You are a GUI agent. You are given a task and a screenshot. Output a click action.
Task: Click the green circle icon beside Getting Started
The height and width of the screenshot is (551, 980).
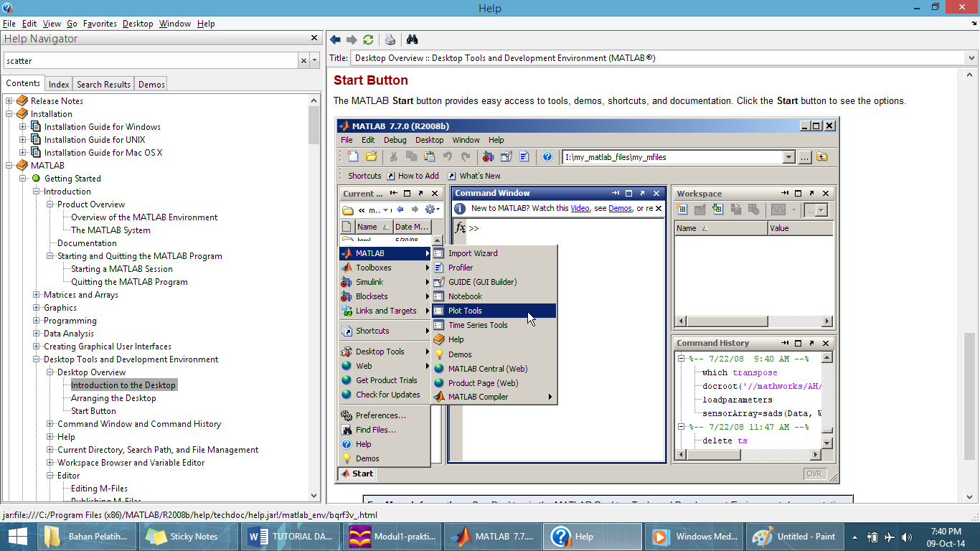point(36,179)
